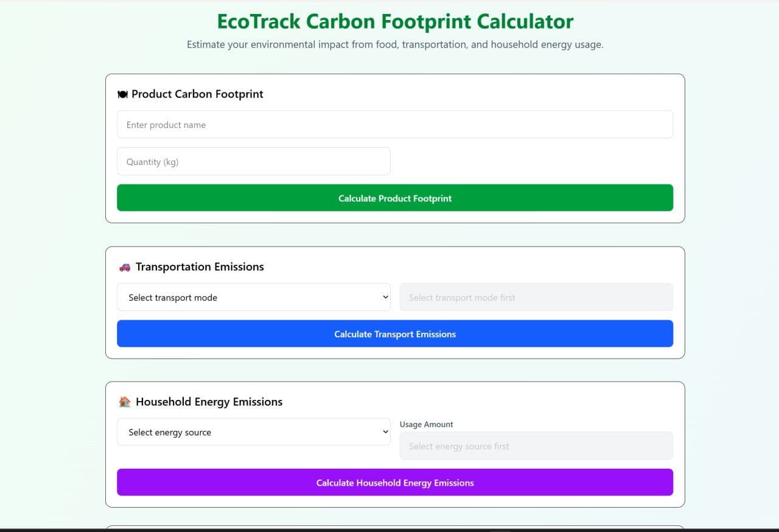Image resolution: width=779 pixels, height=532 pixels.
Task: Open the Select energy source dropdown
Action: tap(254, 432)
